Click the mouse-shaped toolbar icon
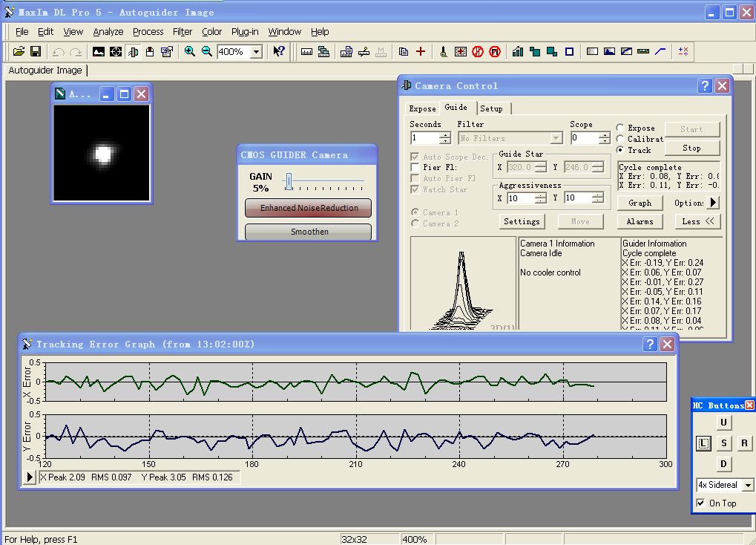This screenshot has width=756, height=545. tap(150, 51)
